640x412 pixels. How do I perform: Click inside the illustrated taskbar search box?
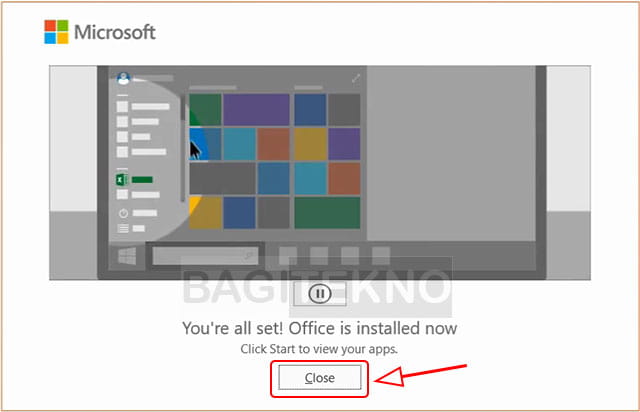[205, 256]
